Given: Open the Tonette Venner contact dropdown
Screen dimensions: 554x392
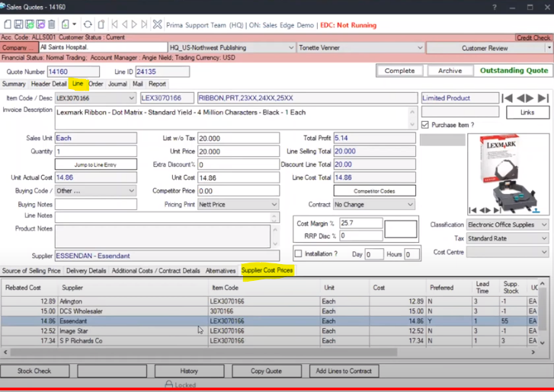Looking at the screenshot, I should (420, 48).
